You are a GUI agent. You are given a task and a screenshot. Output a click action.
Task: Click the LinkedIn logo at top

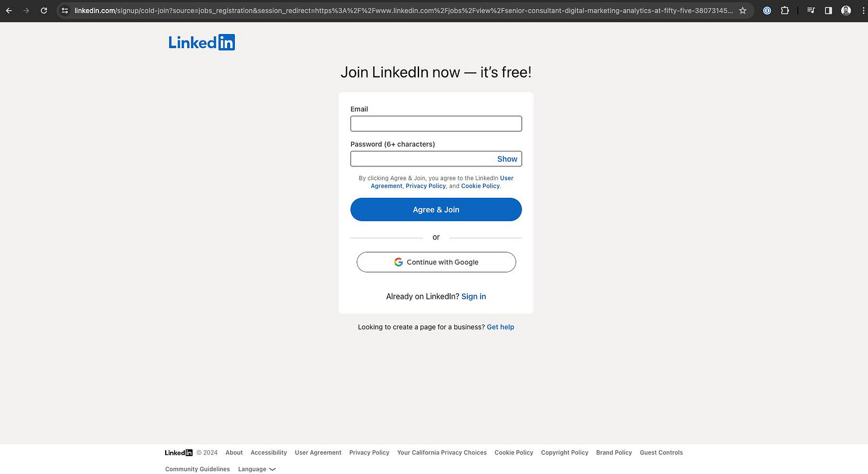201,42
